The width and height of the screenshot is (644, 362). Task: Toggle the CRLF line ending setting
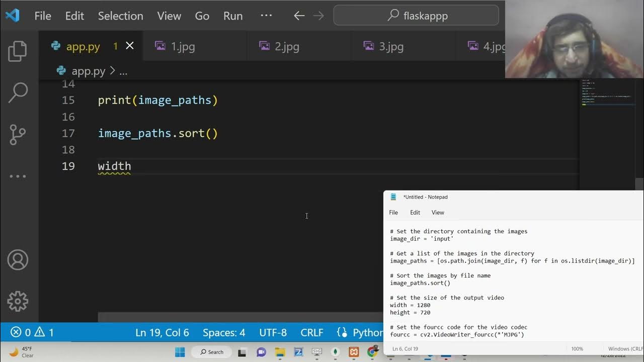pos(312,332)
